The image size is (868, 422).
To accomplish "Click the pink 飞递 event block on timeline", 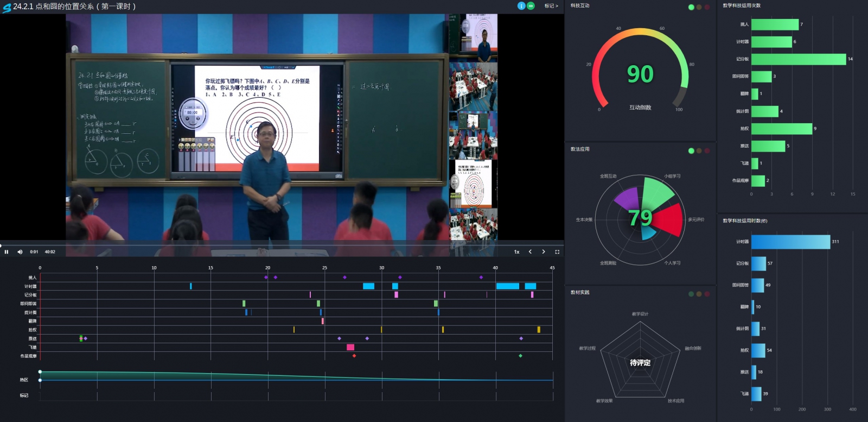I will (350, 348).
